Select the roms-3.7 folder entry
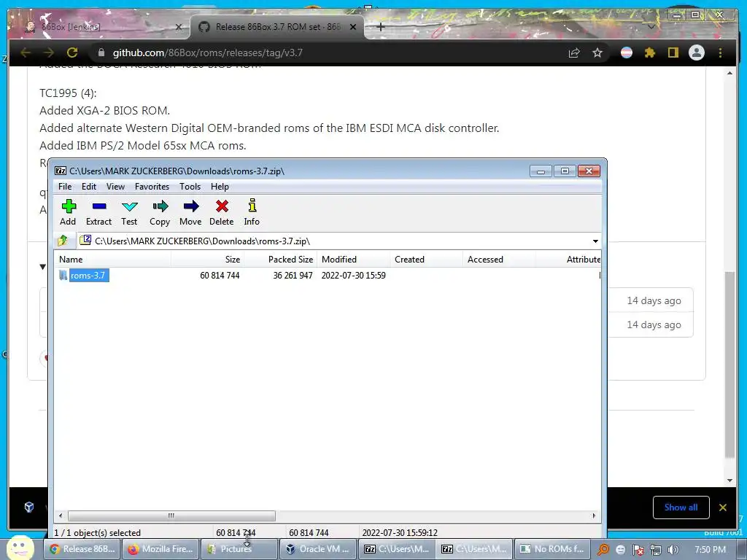 pyautogui.click(x=88, y=275)
